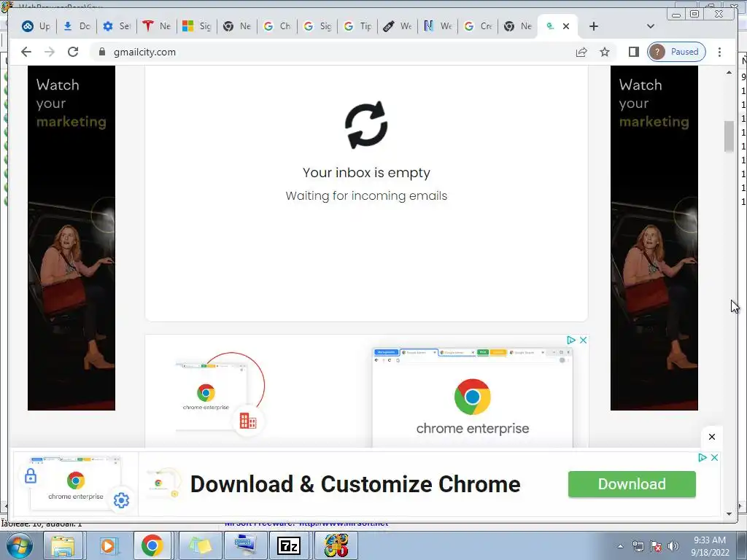
Task: Switch to the 'Se' settings tab
Action: click(x=117, y=26)
